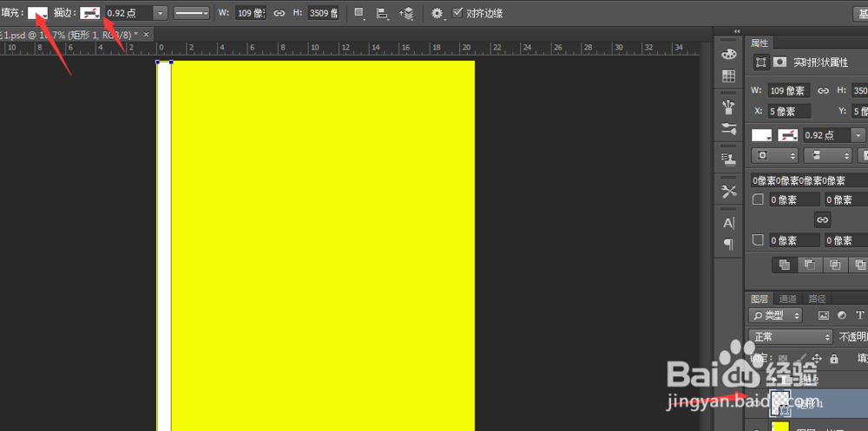Open the Brush Presets panel icon
The width and height of the screenshot is (868, 431).
click(x=729, y=129)
